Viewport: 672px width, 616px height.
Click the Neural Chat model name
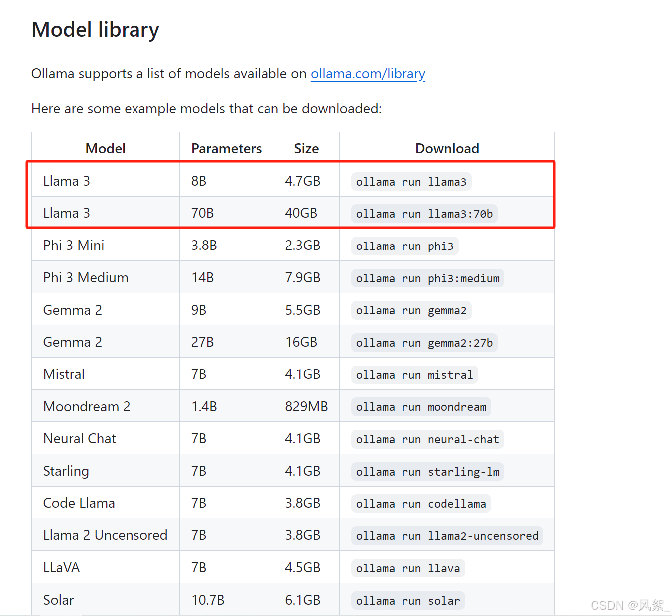click(80, 438)
